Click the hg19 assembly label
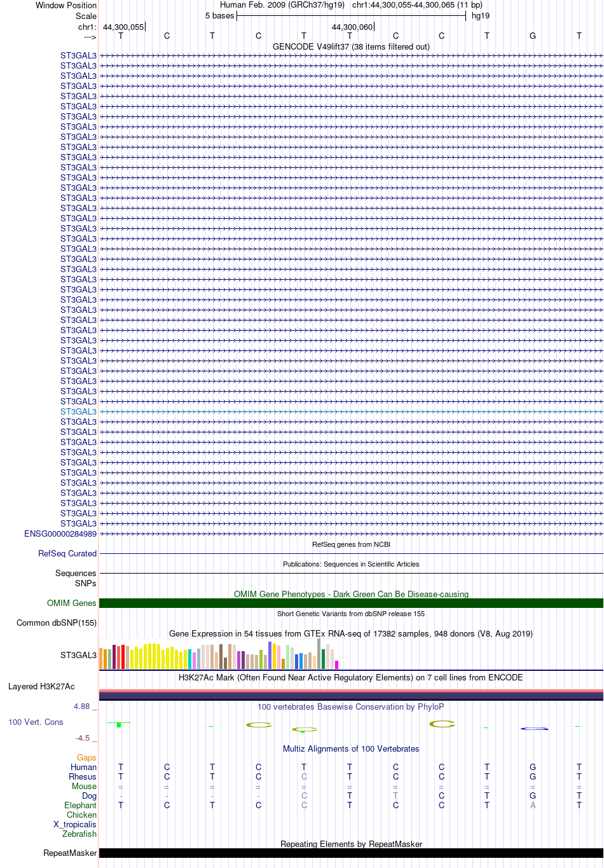604x868 pixels. coord(481,16)
